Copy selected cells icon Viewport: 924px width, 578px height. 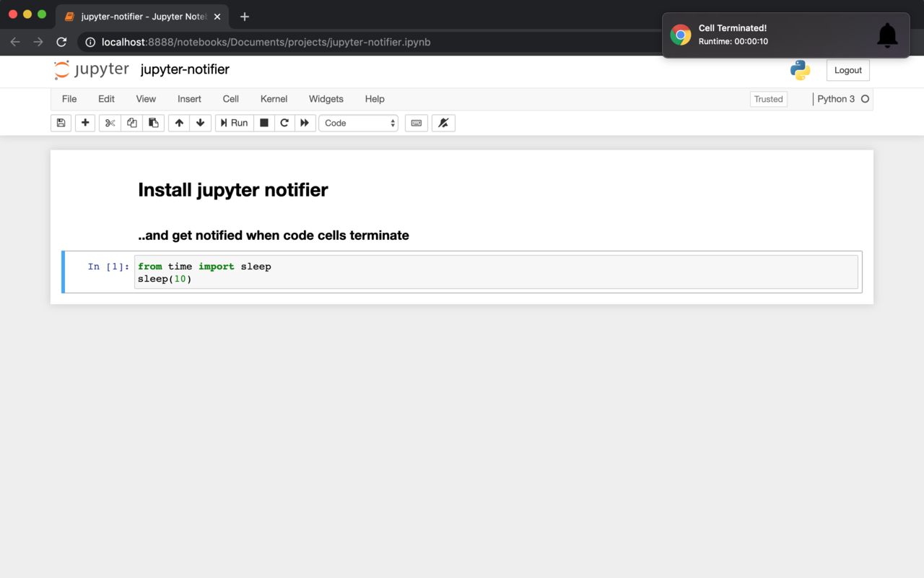pos(131,123)
